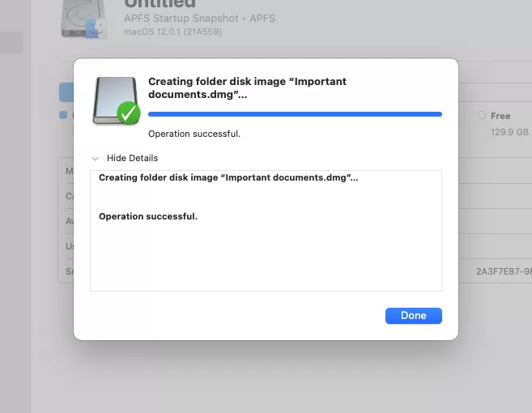The width and height of the screenshot is (532, 413).
Task: Click the "Hide Details" label text
Action: [132, 158]
